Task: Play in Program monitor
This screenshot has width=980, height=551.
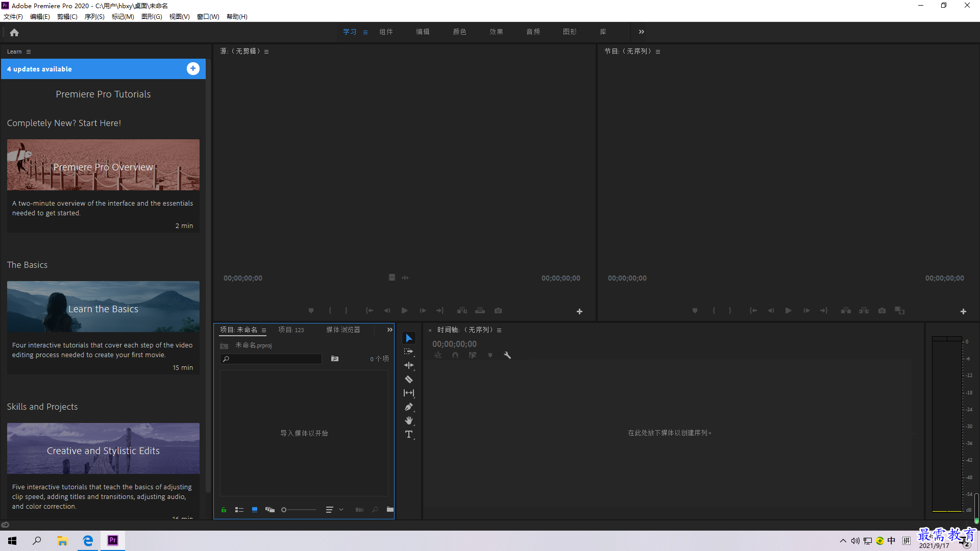Action: [789, 310]
